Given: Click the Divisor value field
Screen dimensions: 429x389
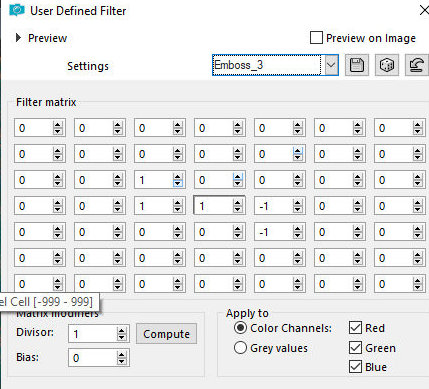Looking at the screenshot, I should pyautogui.click(x=93, y=334).
